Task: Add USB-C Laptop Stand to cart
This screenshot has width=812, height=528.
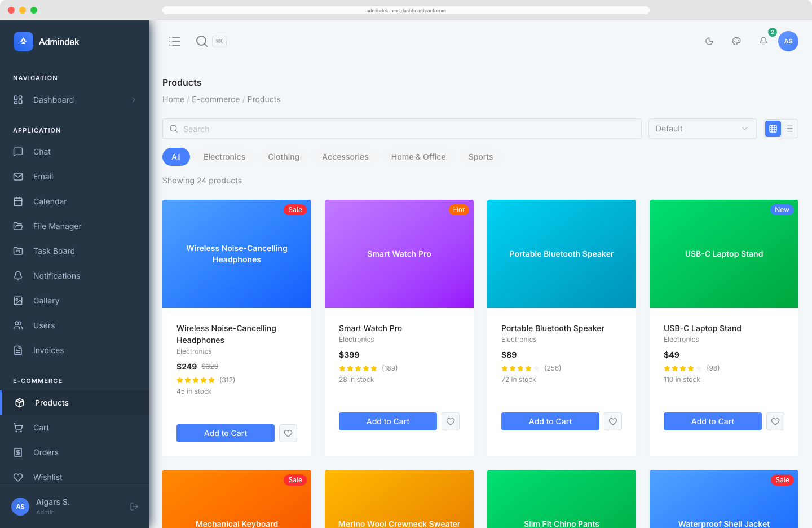Action: click(713, 421)
